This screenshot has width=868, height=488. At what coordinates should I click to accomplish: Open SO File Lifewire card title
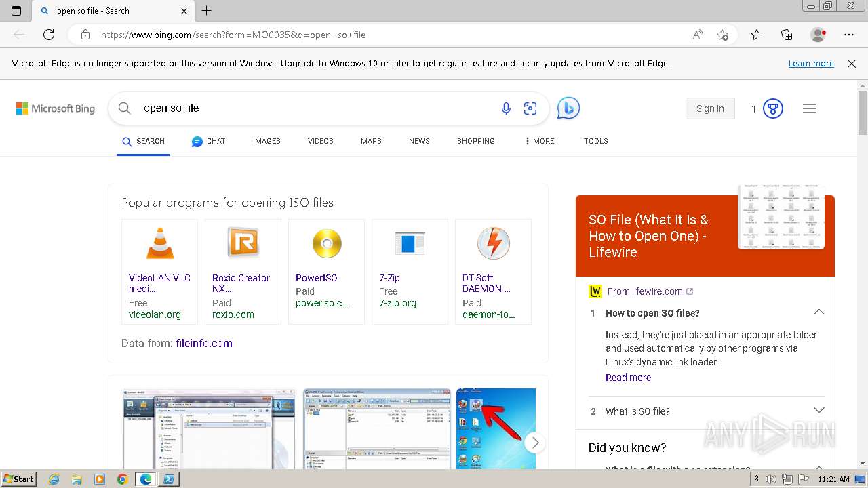(648, 236)
